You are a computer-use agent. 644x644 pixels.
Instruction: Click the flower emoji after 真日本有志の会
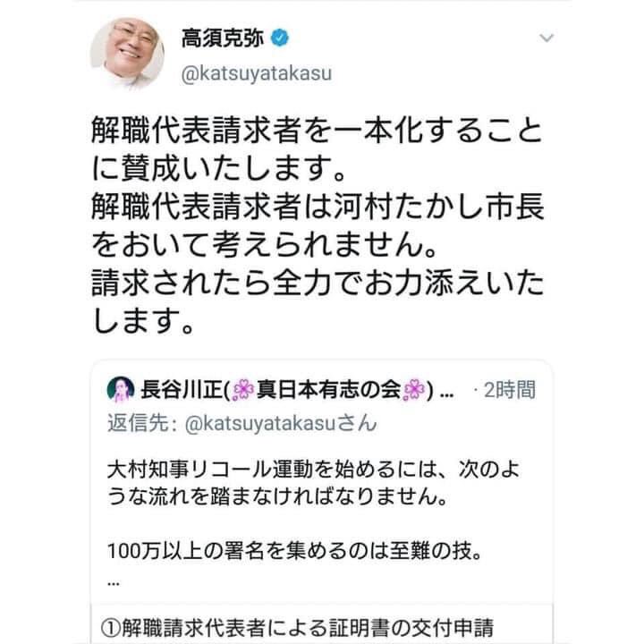[x=414, y=390]
